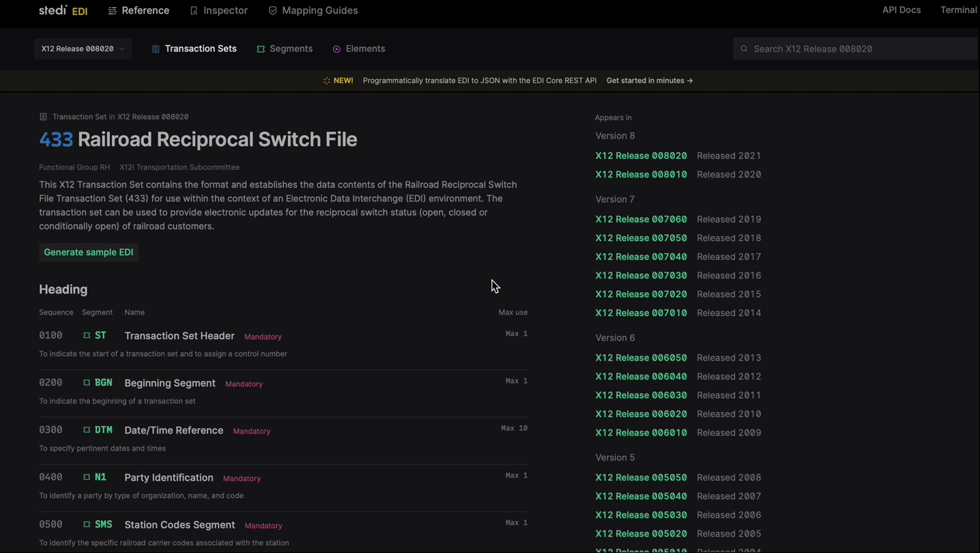980x553 pixels.
Task: Switch to the Transaction Sets tab
Action: pos(194,49)
